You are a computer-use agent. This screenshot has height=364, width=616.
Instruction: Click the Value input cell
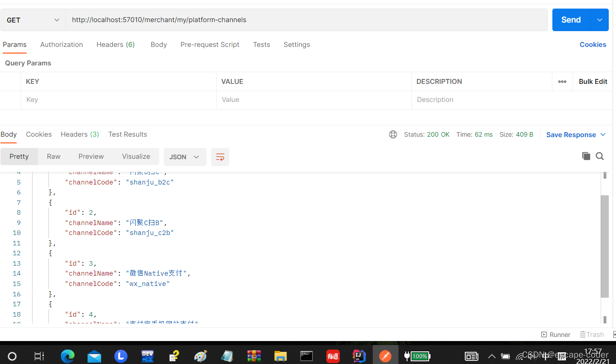(x=314, y=100)
